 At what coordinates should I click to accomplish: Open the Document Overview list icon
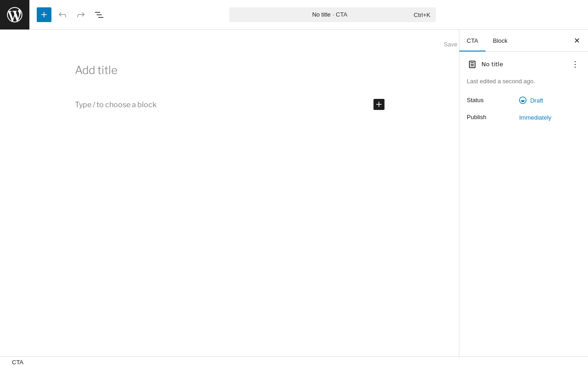(99, 15)
